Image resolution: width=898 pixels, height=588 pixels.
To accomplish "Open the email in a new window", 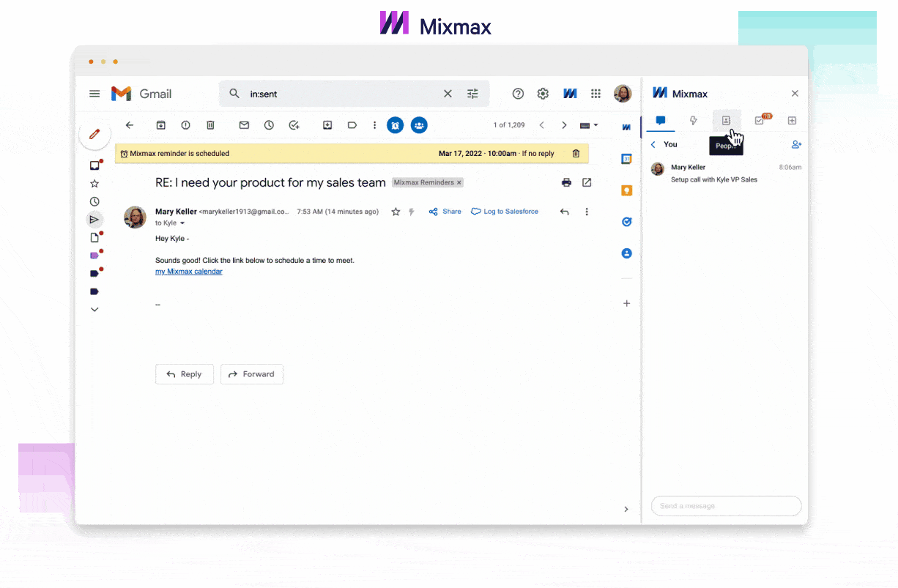I will 587,182.
